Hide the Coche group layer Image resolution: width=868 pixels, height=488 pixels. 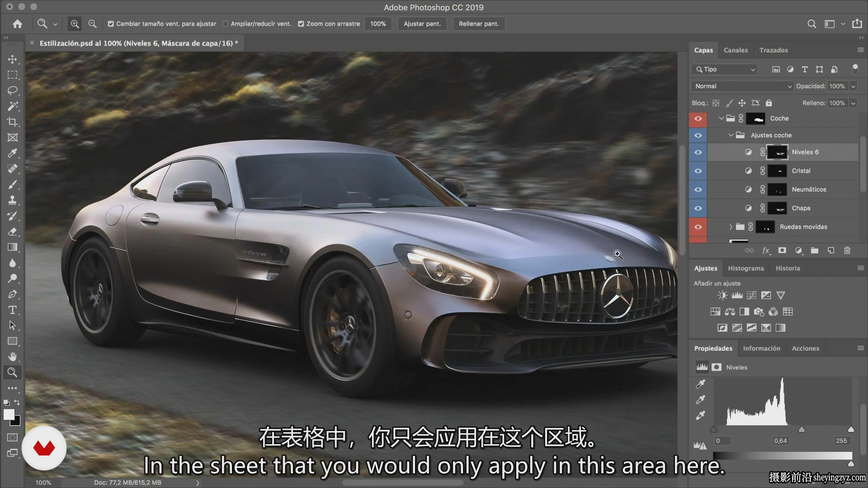pyautogui.click(x=698, y=118)
